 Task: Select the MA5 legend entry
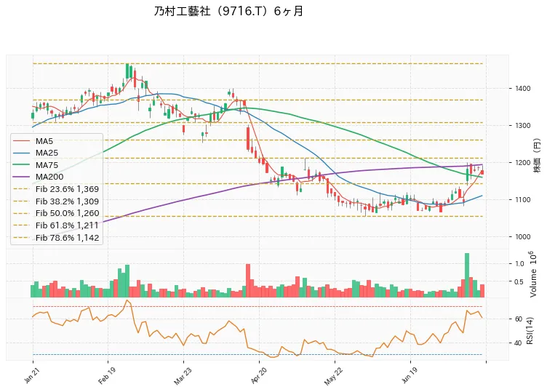tap(33, 141)
